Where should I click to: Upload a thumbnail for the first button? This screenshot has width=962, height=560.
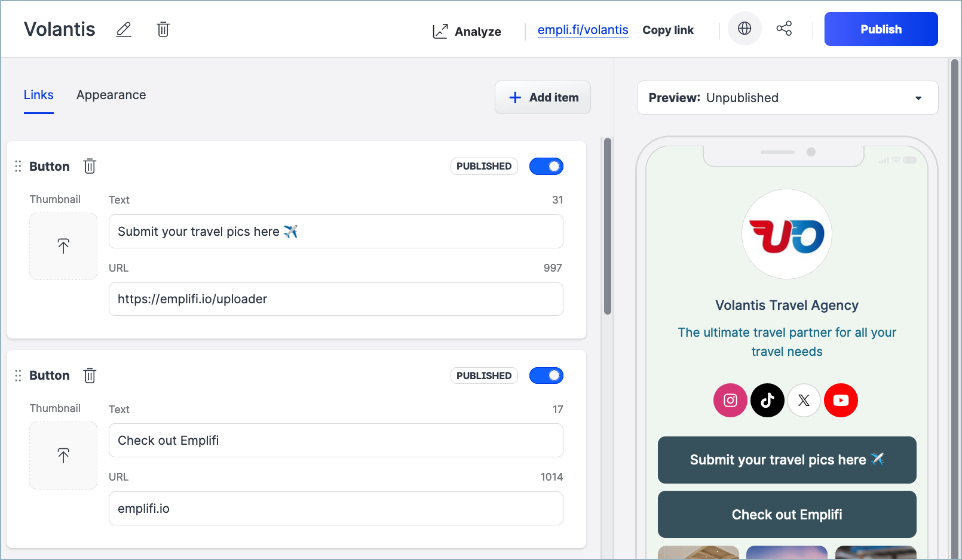[x=63, y=246]
